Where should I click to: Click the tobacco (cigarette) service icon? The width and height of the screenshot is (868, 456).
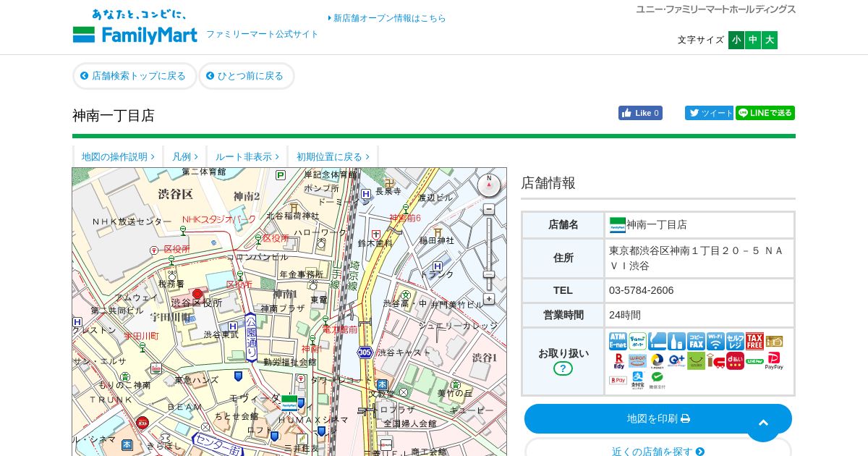657,342
